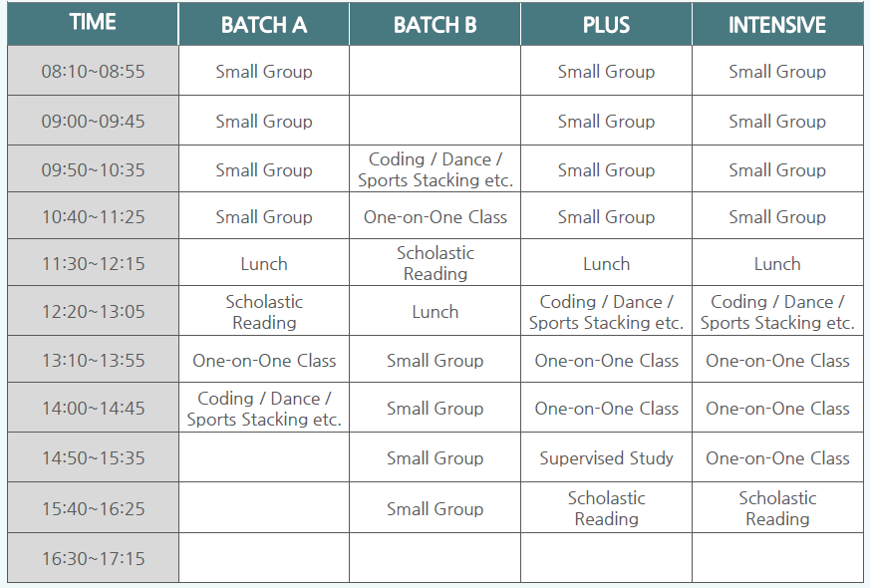
Task: Click the 11:30~12:15 time row label
Action: (x=93, y=263)
